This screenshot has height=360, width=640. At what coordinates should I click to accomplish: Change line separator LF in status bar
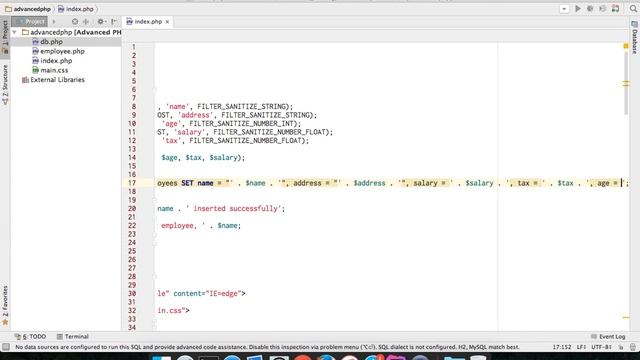click(581, 347)
